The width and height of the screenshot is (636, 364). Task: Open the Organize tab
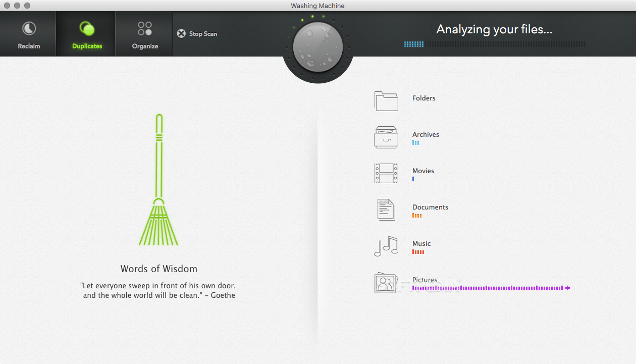(x=144, y=34)
